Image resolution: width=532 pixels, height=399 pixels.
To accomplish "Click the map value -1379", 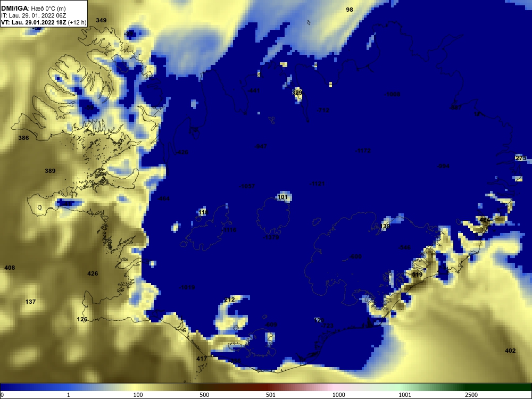I will click(x=271, y=237).
